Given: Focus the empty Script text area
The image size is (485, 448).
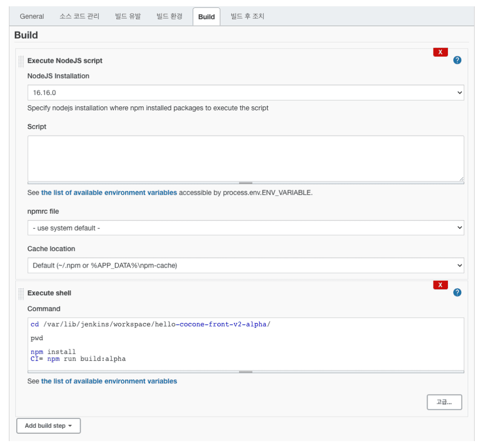Looking at the screenshot, I should (245, 159).
